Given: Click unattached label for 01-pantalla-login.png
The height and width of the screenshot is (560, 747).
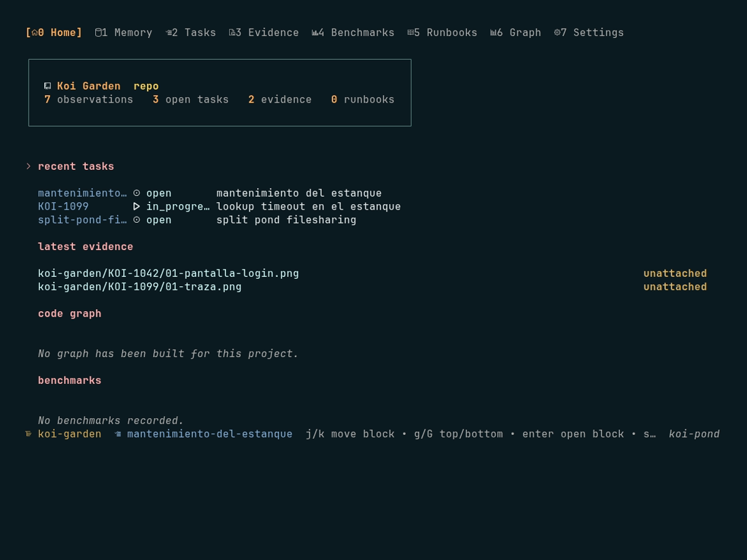Looking at the screenshot, I should coord(675,273).
